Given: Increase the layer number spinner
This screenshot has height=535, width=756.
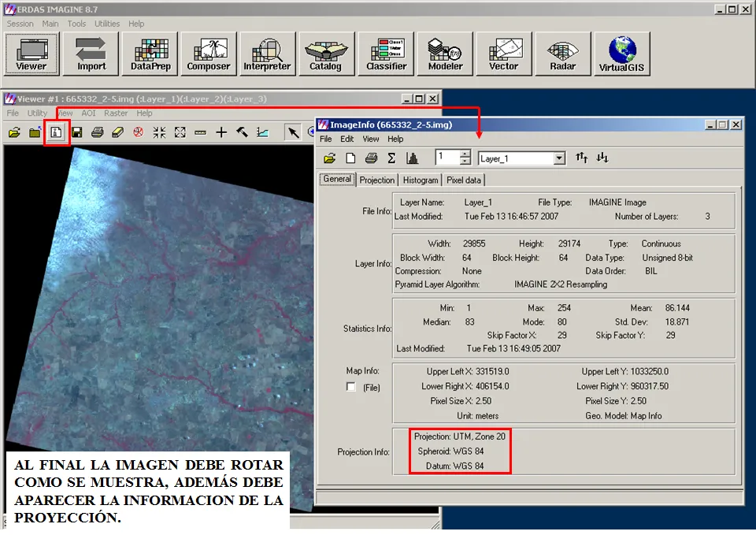Looking at the screenshot, I should coord(465,154).
